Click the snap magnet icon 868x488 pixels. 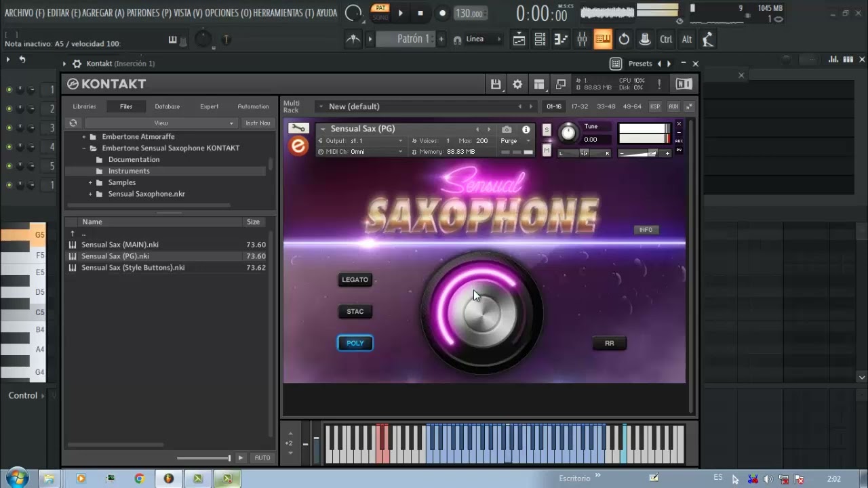(x=458, y=40)
